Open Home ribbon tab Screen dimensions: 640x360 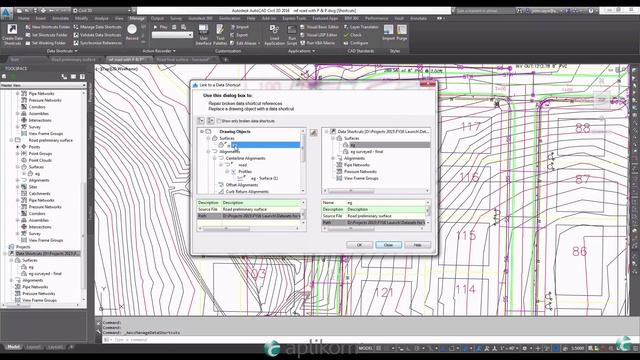click(23, 18)
